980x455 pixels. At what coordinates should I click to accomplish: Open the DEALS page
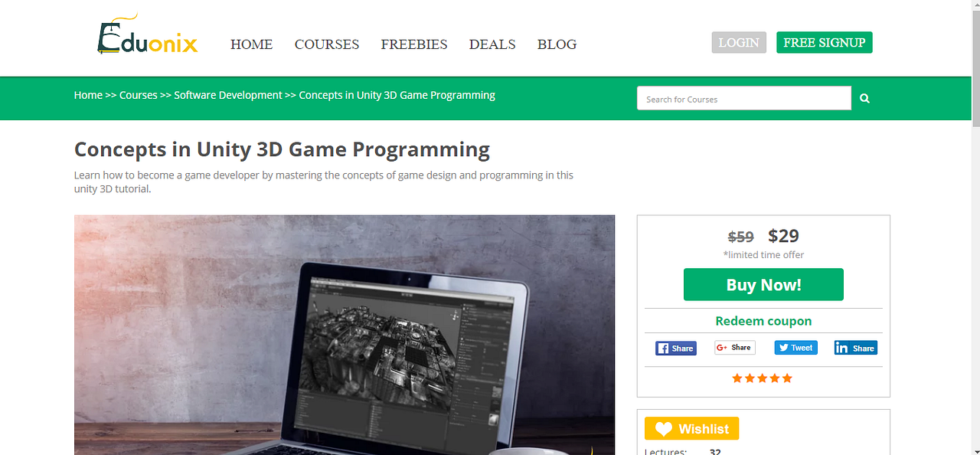[492, 44]
